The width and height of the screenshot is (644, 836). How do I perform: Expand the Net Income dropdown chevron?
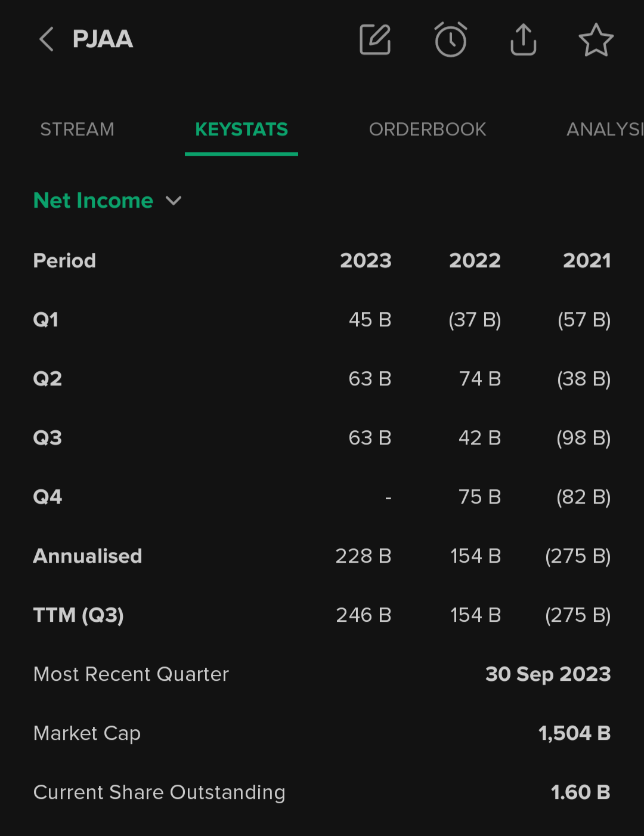point(174,200)
